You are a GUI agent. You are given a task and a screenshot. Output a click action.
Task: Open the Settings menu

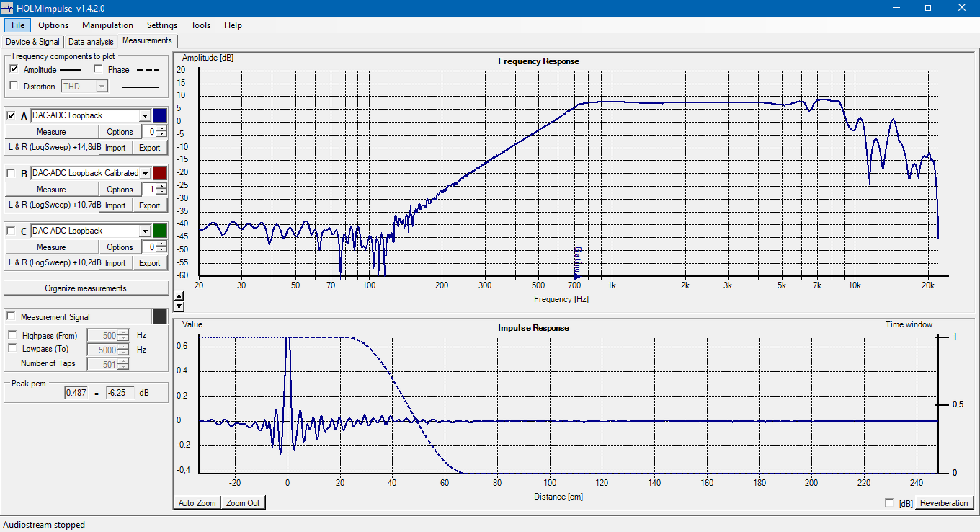pyautogui.click(x=162, y=25)
